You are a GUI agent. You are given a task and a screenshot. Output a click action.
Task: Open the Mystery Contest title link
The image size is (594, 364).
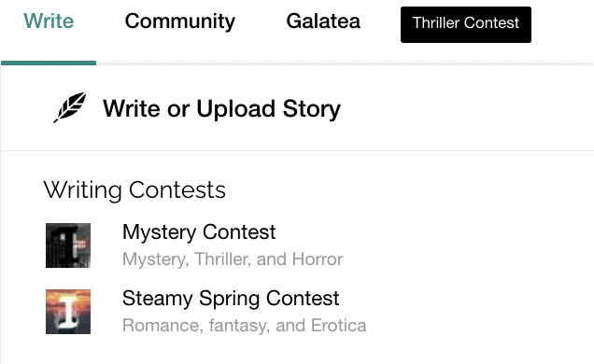[x=199, y=232]
